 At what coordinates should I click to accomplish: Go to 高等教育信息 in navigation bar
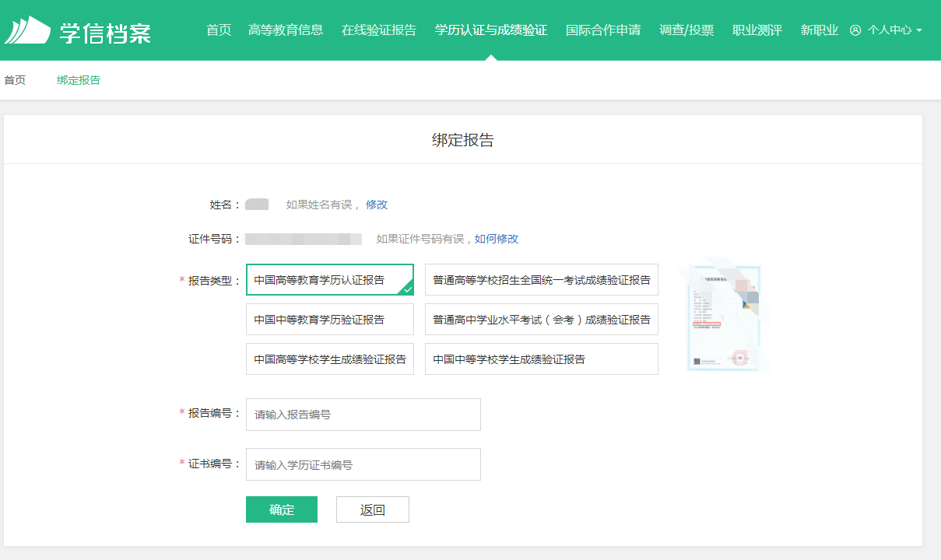[x=286, y=30]
